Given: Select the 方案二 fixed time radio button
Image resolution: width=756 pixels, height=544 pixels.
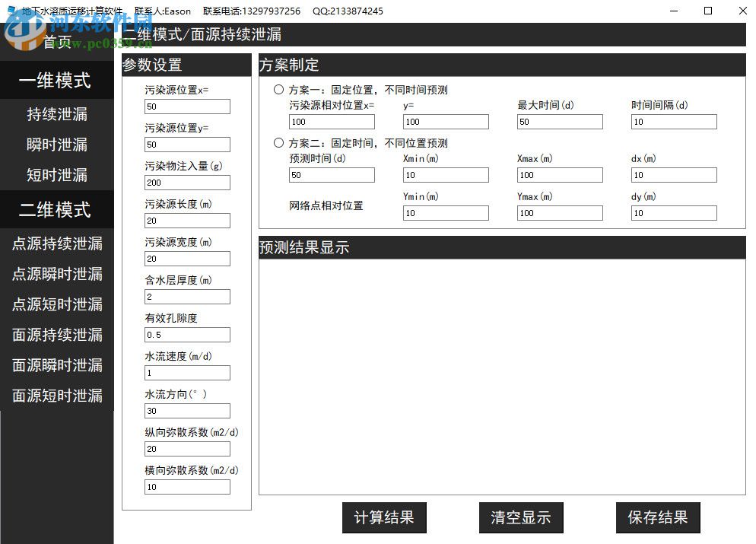Looking at the screenshot, I should tap(278, 143).
